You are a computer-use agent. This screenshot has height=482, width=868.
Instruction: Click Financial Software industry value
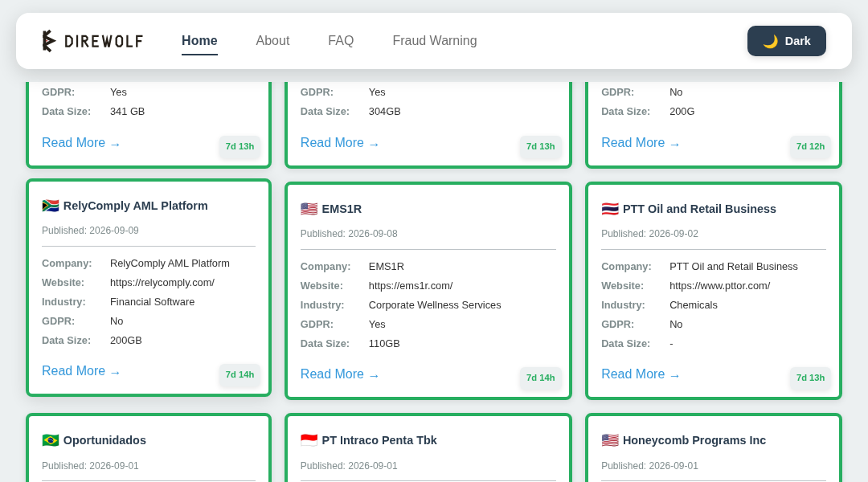152,302
